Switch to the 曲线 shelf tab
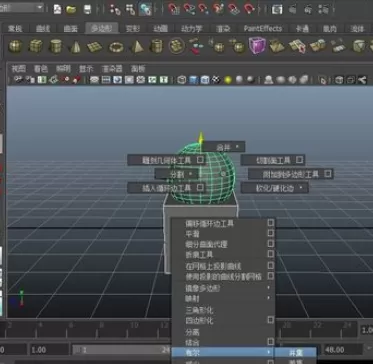The image size is (373, 364). [x=43, y=29]
